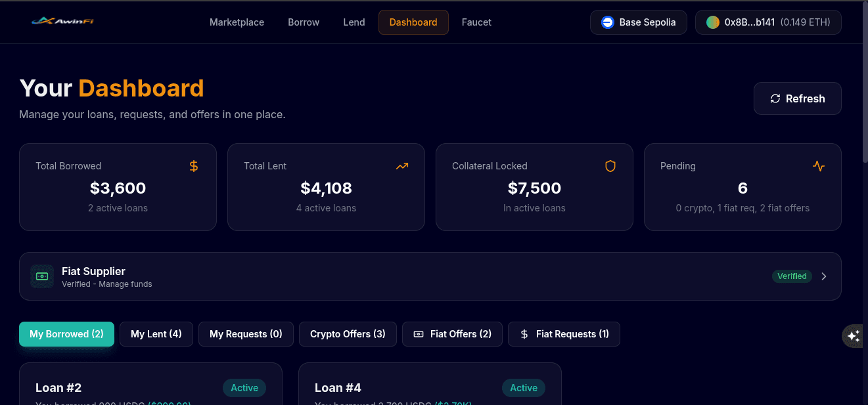Click the Refresh button
Viewport: 868px width, 405px height.
[797, 98]
